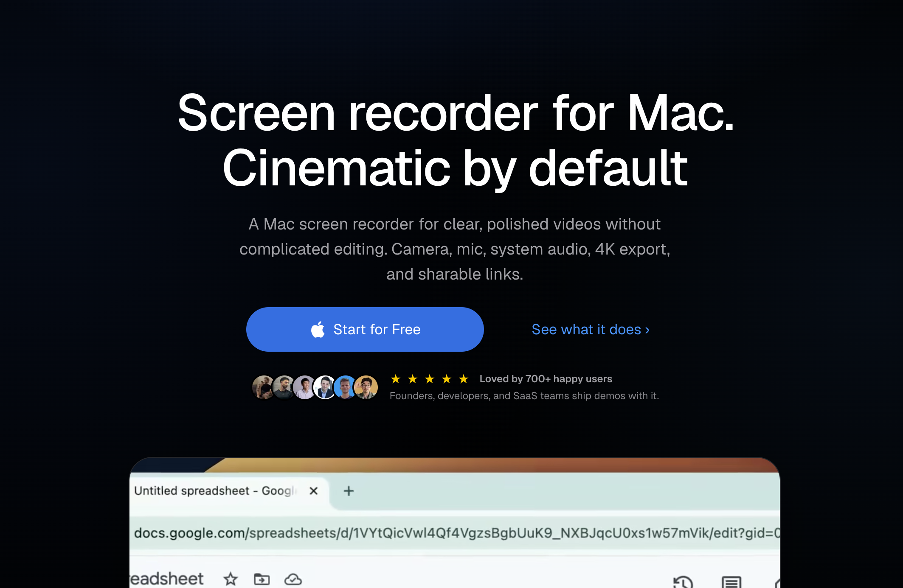This screenshot has height=588, width=903.
Task: Open version history clock icon
Action: [x=683, y=582]
